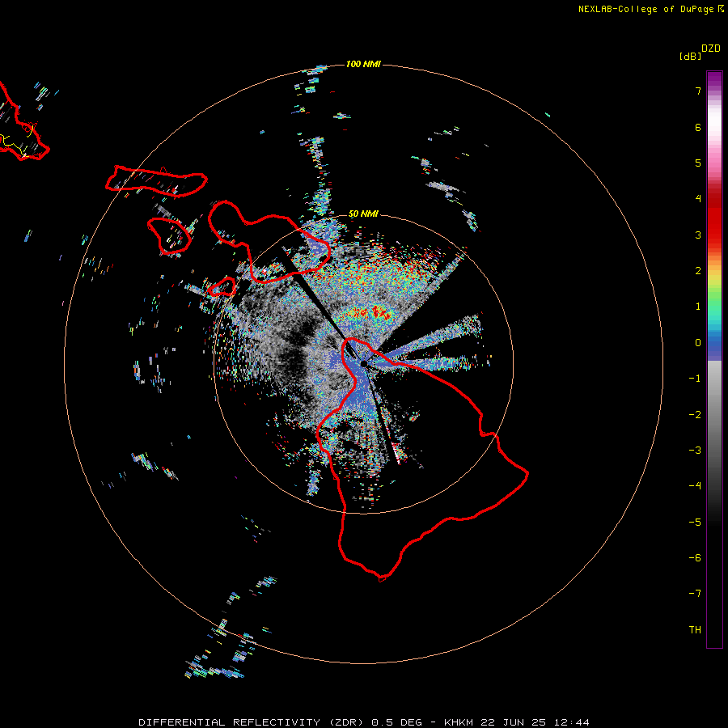Click the 4 dB legend label
Image resolution: width=728 pixels, height=728 pixels.
tap(698, 199)
